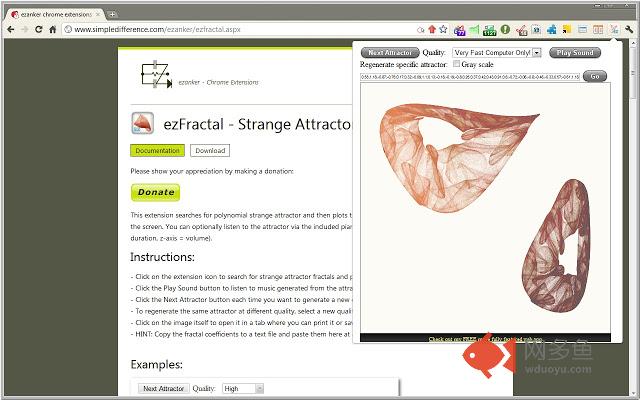
Task: Click the HINT instruction line
Action: pos(242,334)
